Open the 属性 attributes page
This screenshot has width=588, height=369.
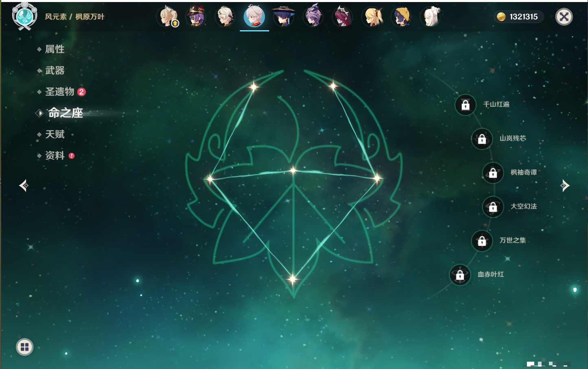(x=55, y=49)
